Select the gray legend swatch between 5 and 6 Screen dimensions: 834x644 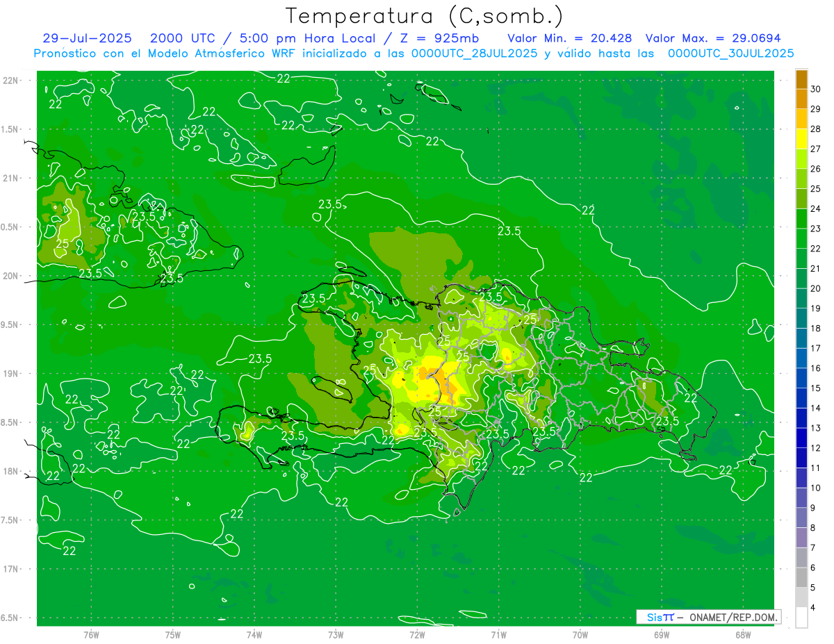pos(801,577)
